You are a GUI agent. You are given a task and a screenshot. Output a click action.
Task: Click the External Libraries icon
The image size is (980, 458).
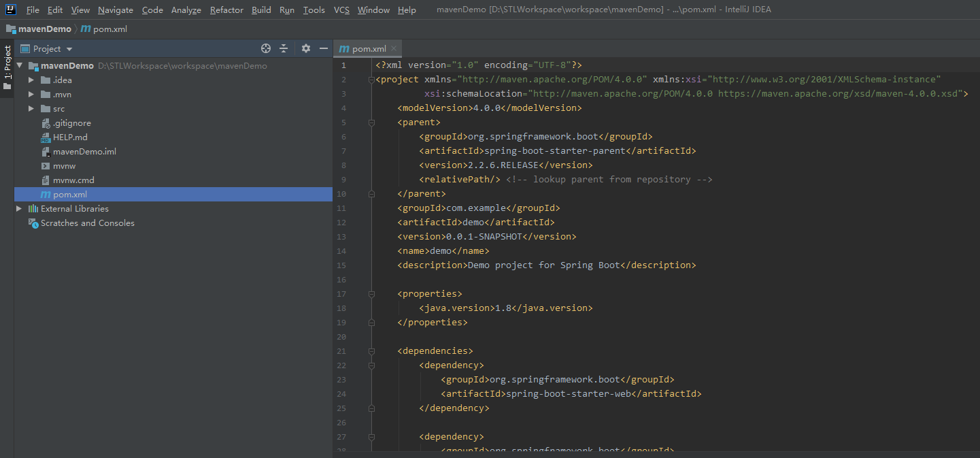33,209
